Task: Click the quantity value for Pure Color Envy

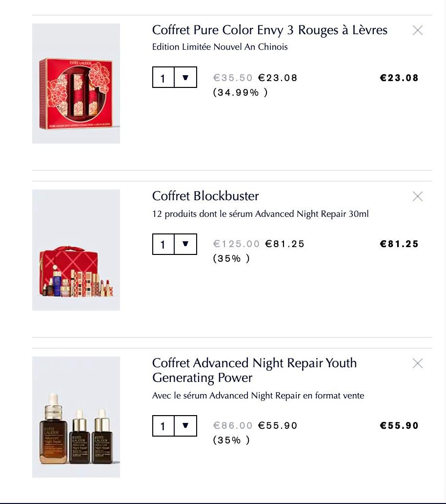Action: tap(163, 77)
